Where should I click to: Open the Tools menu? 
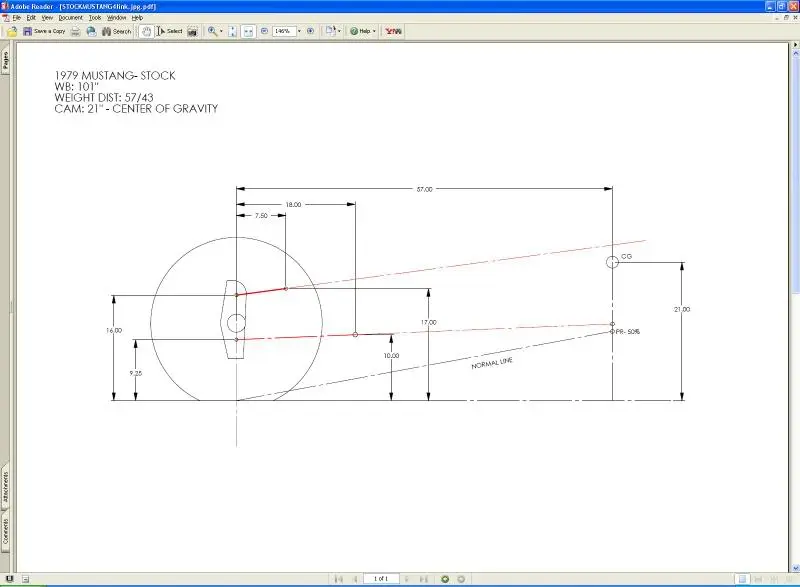95,18
